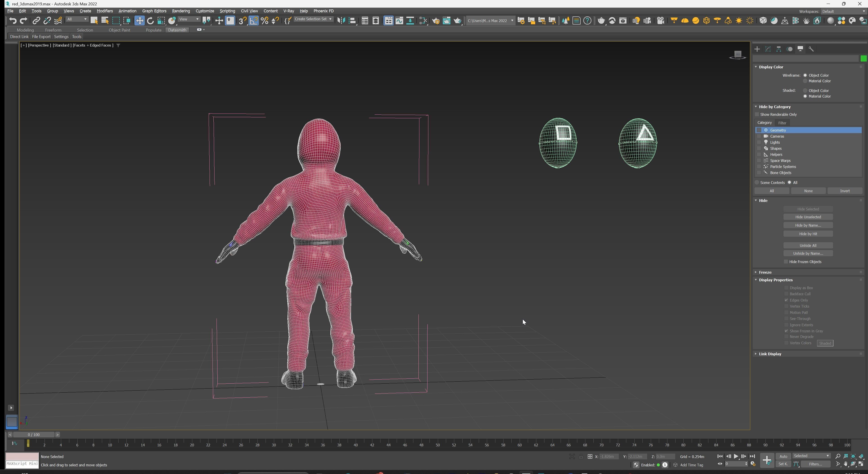This screenshot has width=868, height=474.
Task: Open the Modify command panel tab
Action: click(768, 49)
